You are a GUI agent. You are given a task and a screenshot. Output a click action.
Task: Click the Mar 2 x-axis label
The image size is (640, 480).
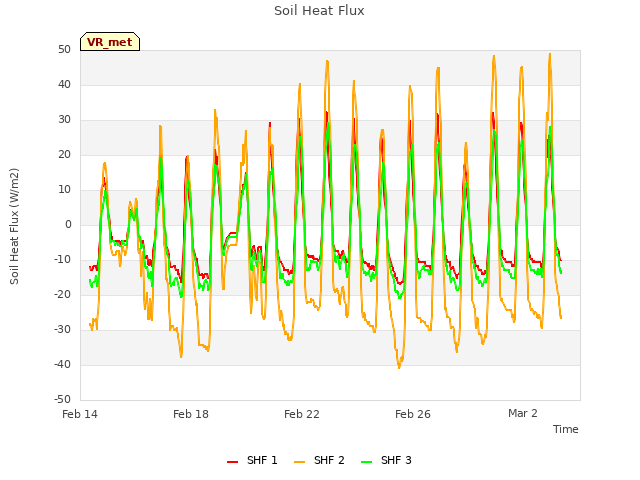point(522,413)
